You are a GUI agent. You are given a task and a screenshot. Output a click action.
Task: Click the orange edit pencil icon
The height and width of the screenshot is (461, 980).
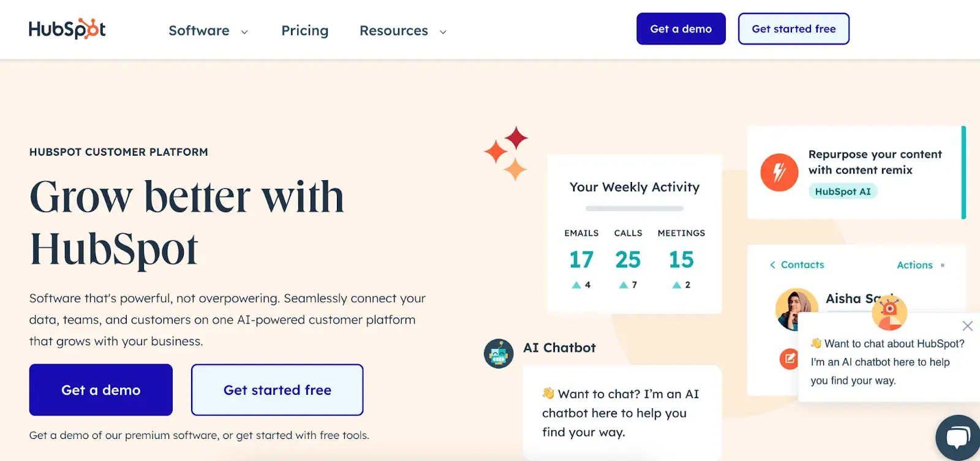pos(789,358)
